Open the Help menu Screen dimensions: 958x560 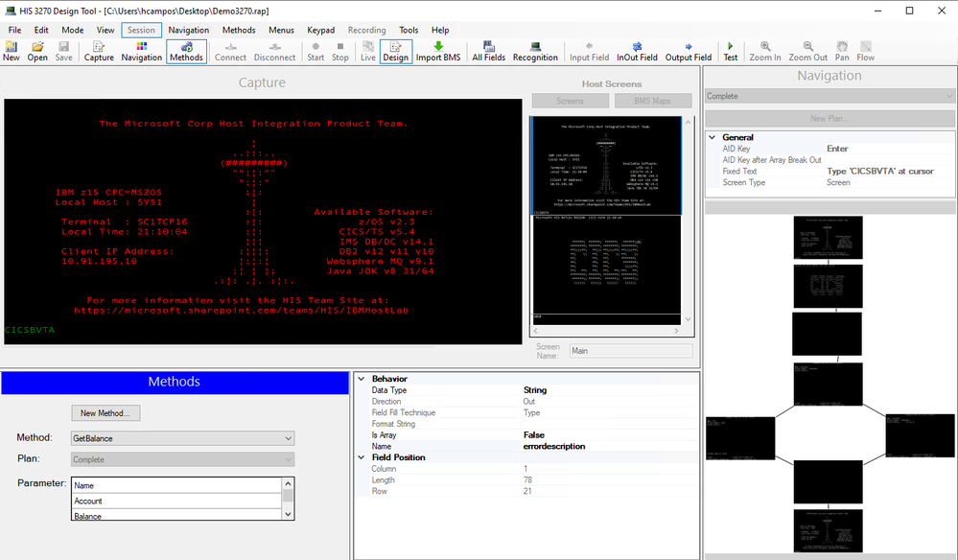(x=440, y=30)
